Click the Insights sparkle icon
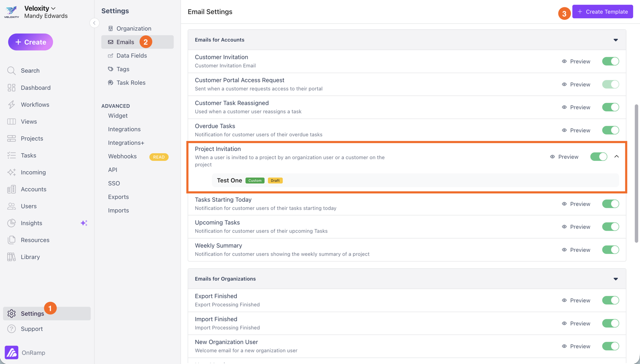 click(84, 223)
